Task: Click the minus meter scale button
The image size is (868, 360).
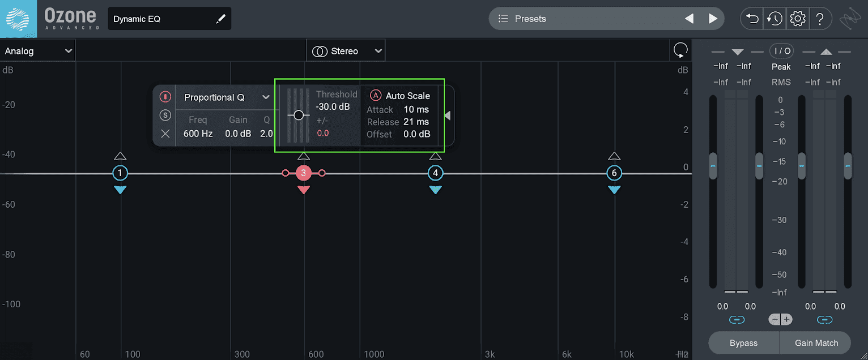Action: pos(775,320)
